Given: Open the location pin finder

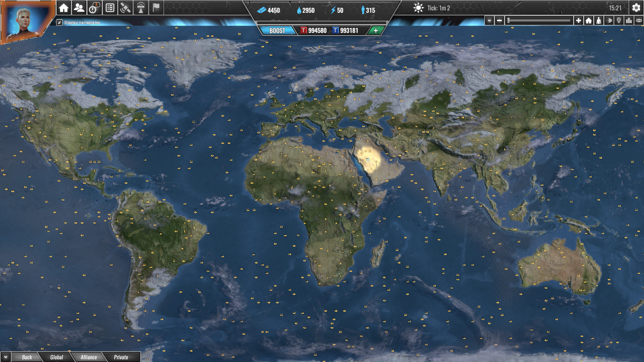Looking at the screenshot, I should [619, 20].
